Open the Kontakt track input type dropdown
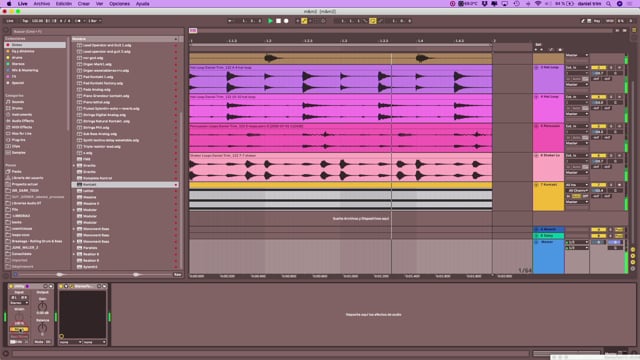640x360 pixels. (577, 185)
